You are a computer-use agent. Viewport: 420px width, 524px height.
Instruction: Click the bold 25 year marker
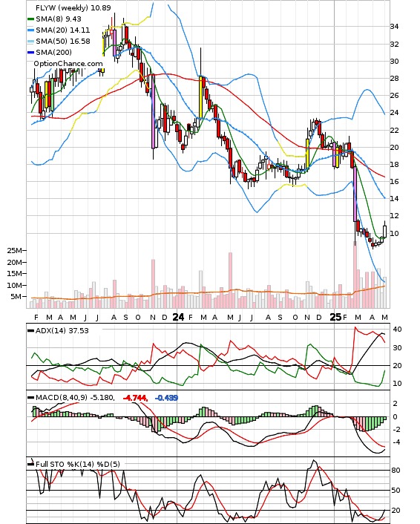coord(335,317)
